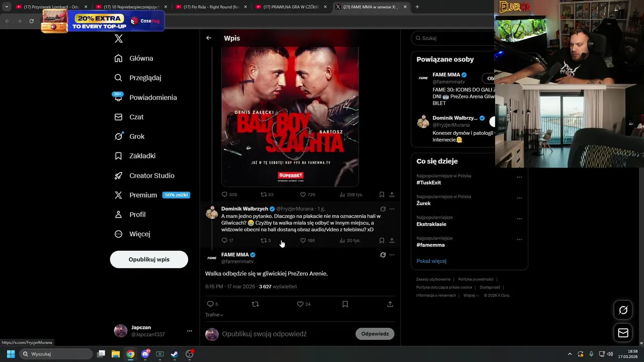Open Przeglądaj in the sidebar
Image resolution: width=644 pixels, height=362 pixels.
pos(138,78)
